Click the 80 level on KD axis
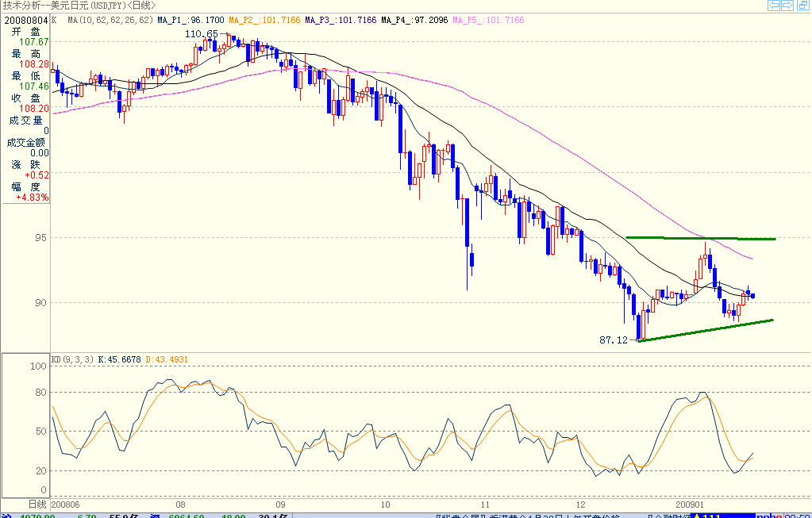 coord(40,392)
